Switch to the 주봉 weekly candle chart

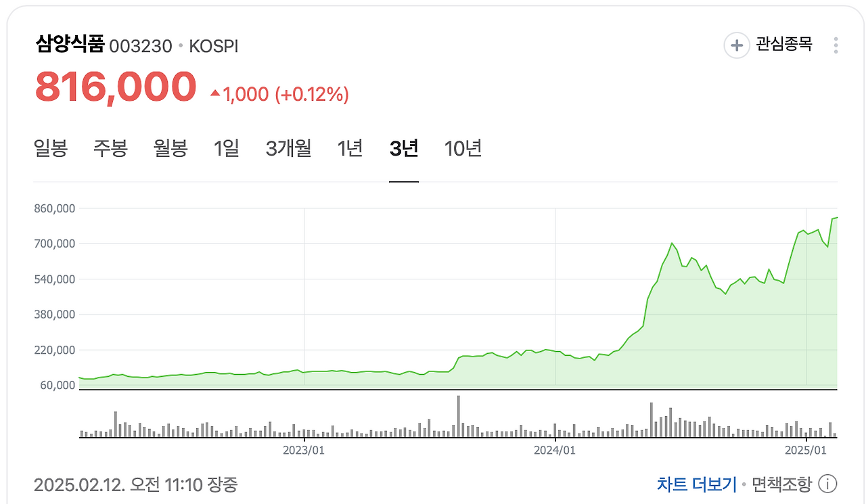click(x=111, y=148)
